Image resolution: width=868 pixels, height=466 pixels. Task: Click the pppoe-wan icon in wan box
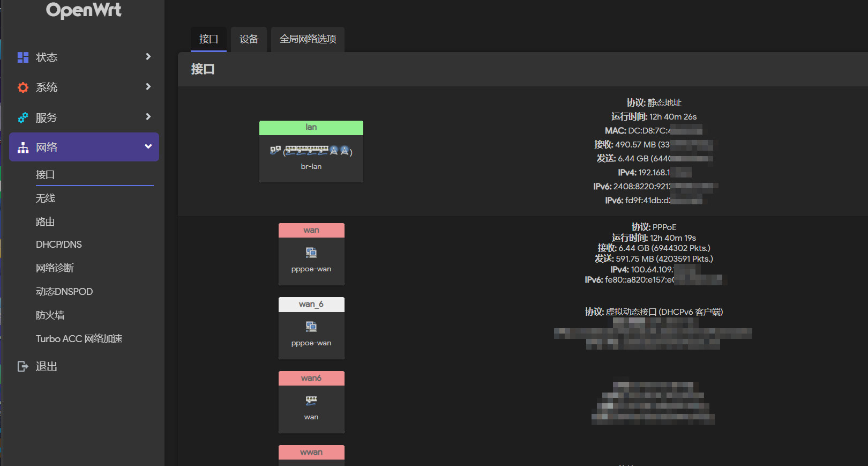click(311, 253)
